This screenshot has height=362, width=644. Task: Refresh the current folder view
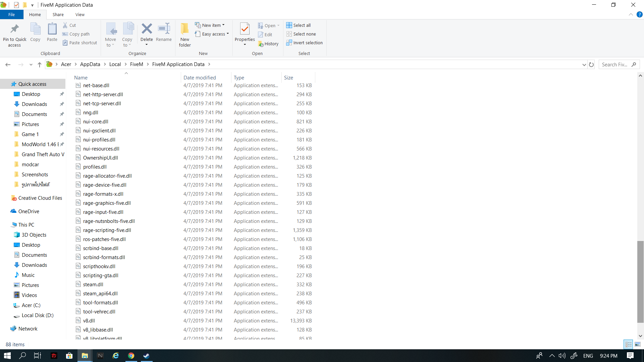[x=591, y=64]
